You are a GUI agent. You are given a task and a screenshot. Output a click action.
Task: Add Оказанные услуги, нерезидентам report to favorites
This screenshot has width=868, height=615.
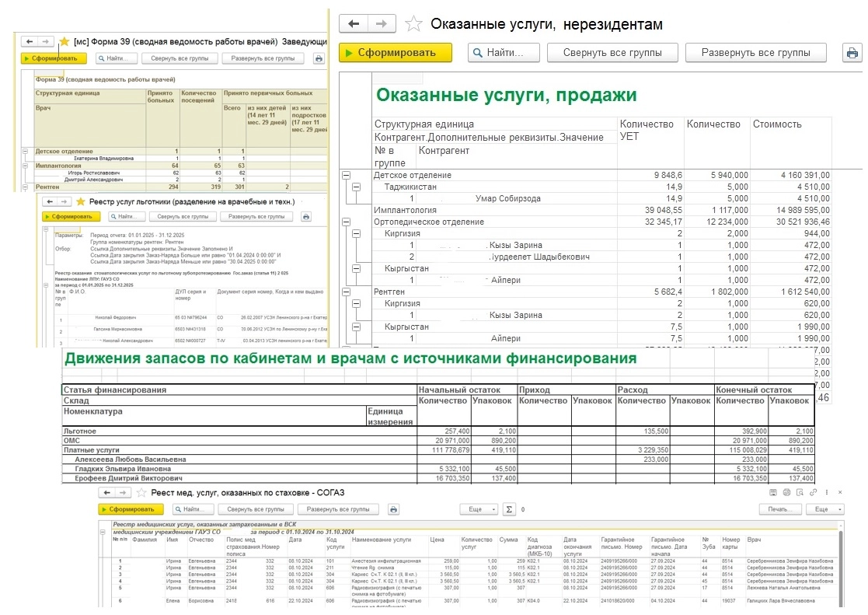point(414,24)
